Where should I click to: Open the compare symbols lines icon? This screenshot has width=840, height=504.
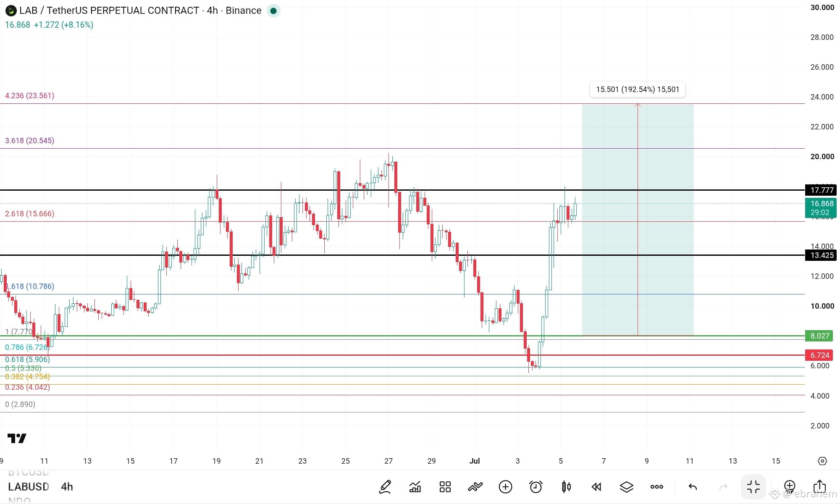tap(475, 487)
